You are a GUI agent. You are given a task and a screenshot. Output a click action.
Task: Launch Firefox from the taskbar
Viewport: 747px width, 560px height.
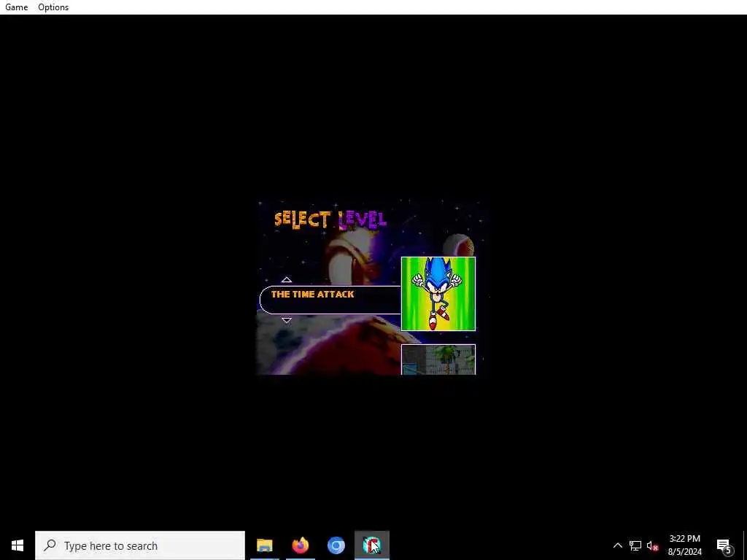pos(300,545)
